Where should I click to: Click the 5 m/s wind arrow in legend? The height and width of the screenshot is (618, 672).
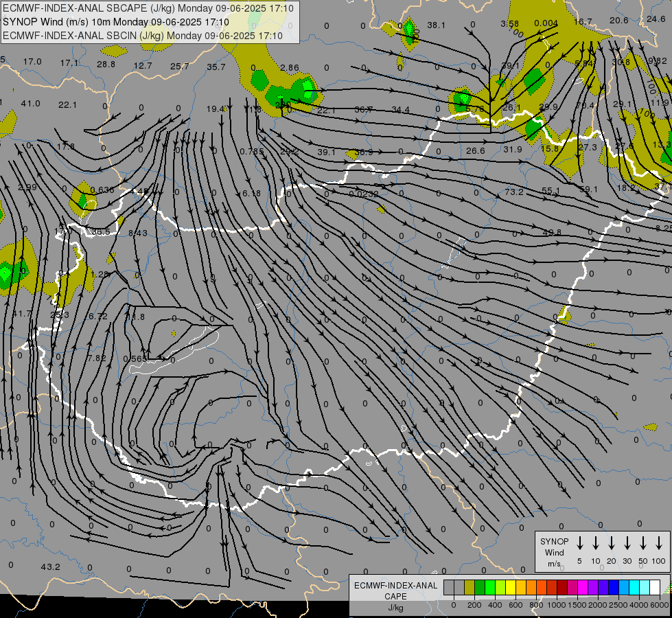pyautogui.click(x=579, y=543)
